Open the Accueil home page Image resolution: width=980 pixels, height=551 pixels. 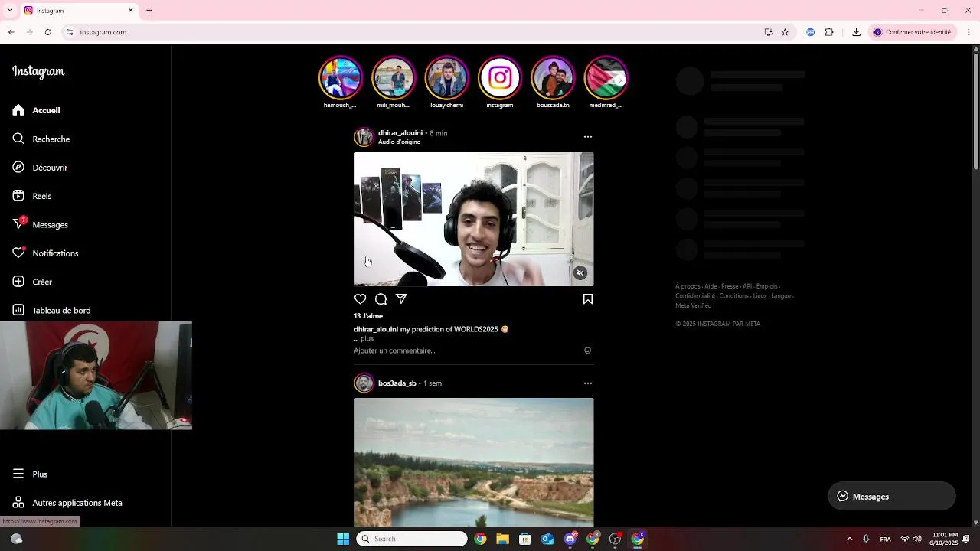[36, 110]
